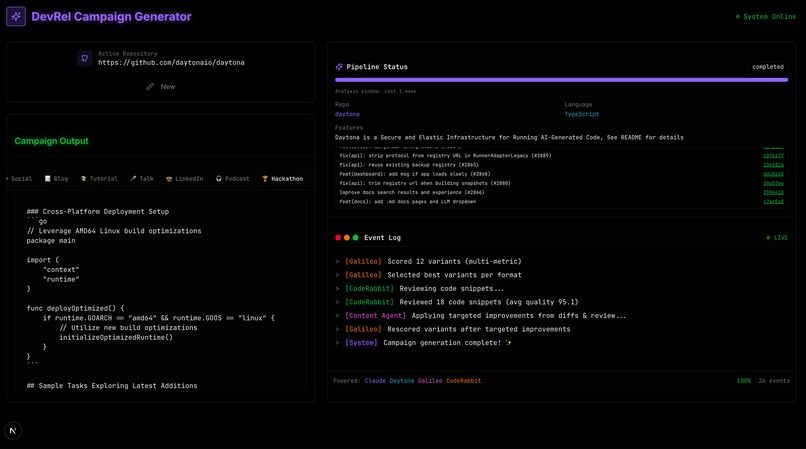Click the github.com/daytonaio/daytona repository URL

tap(171, 63)
